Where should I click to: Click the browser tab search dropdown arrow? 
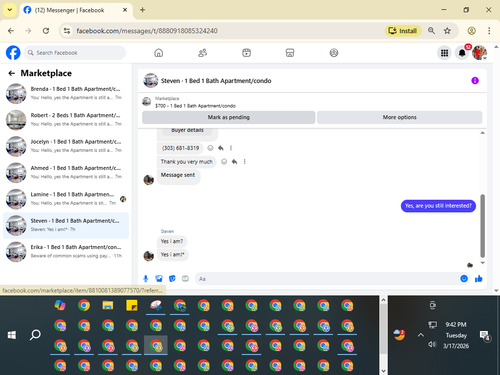10,10
